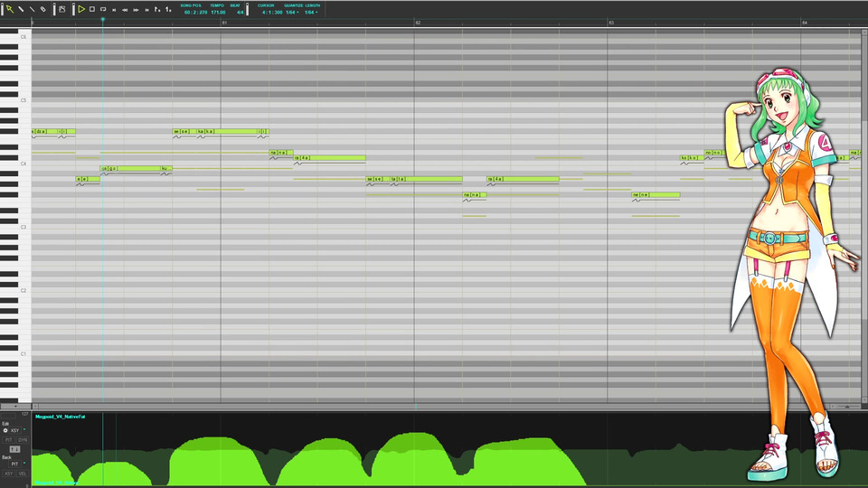Click the cursor position readout 4:1:300
868x488 pixels.
tap(272, 12)
